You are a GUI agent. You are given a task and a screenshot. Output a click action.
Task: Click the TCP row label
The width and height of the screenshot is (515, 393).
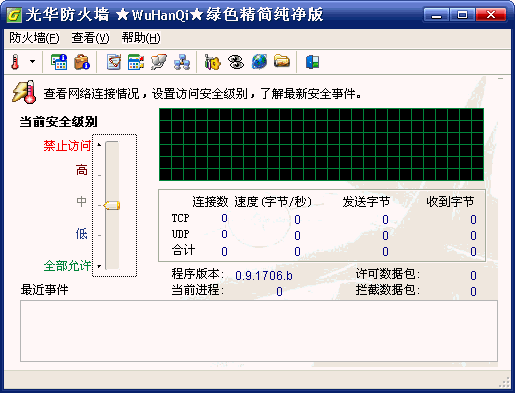180,218
